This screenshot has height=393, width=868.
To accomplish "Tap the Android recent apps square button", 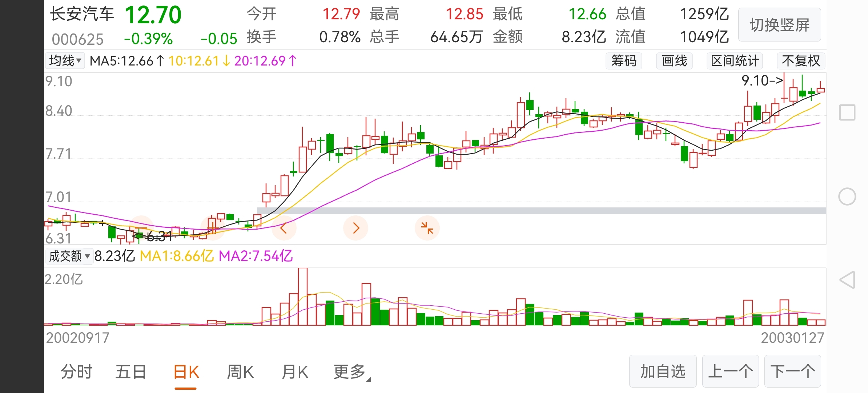I will [847, 112].
